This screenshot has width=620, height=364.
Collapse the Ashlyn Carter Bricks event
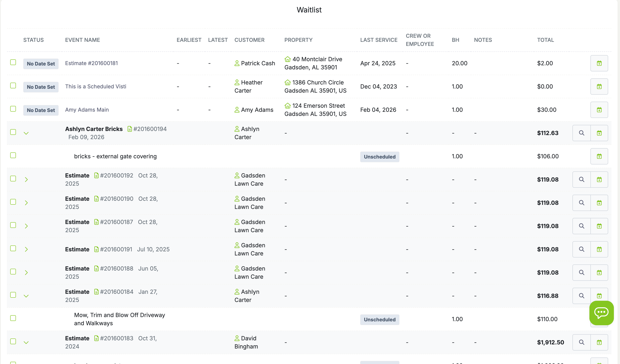[26, 133]
